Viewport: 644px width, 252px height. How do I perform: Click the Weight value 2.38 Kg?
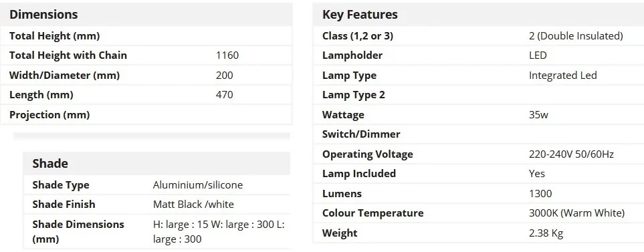tap(546, 233)
